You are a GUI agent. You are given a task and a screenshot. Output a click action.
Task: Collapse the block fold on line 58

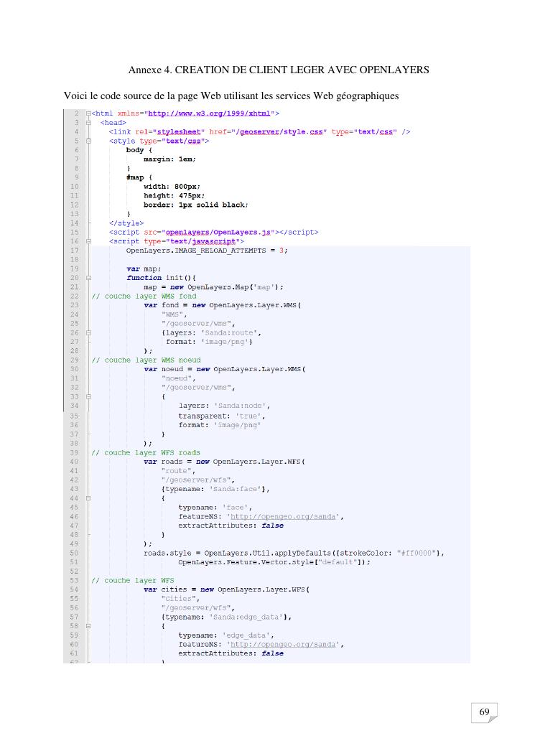pyautogui.click(x=88, y=625)
